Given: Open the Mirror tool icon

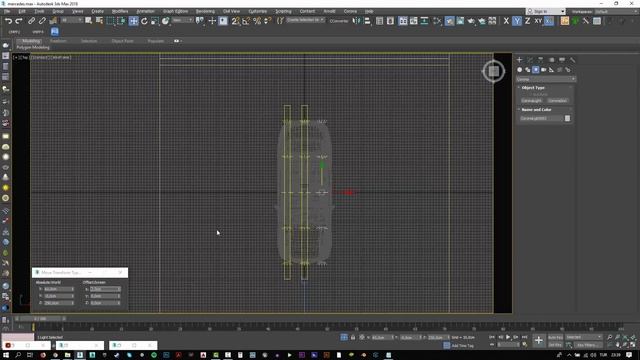Looking at the screenshot, I should tap(356, 21).
